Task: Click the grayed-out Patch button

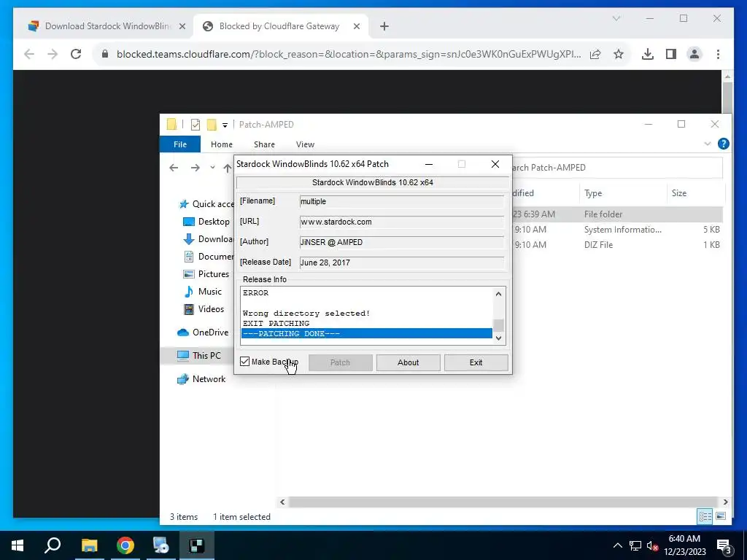Action: 340,362
